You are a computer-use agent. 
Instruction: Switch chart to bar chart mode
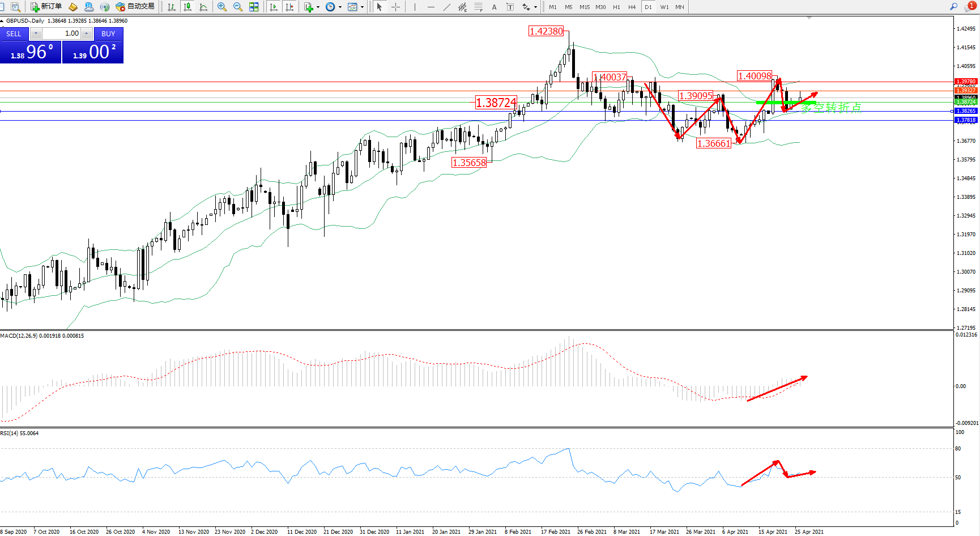click(x=172, y=7)
